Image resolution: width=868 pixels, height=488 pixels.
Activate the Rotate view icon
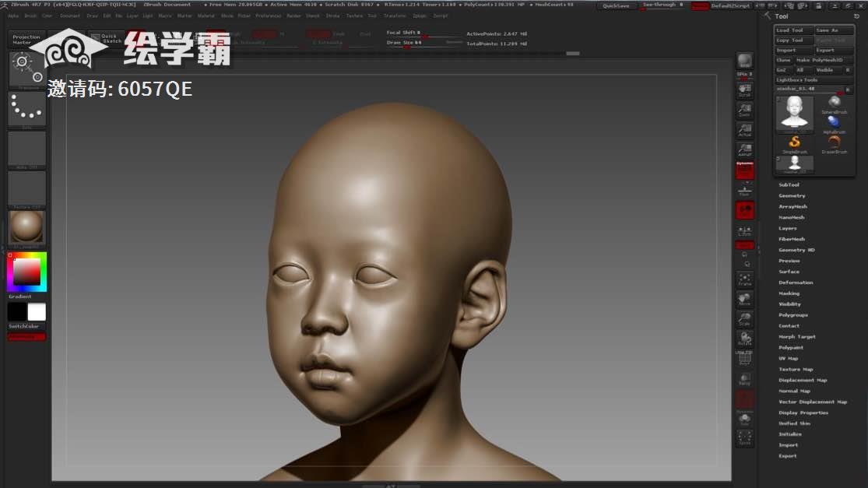(745, 339)
